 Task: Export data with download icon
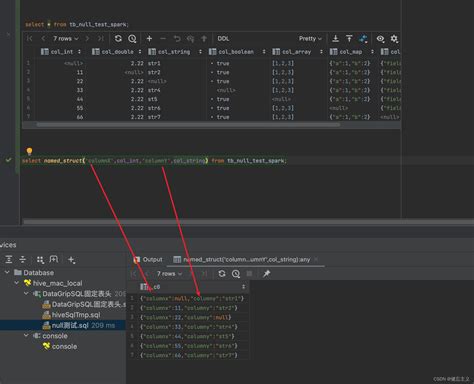336,39
